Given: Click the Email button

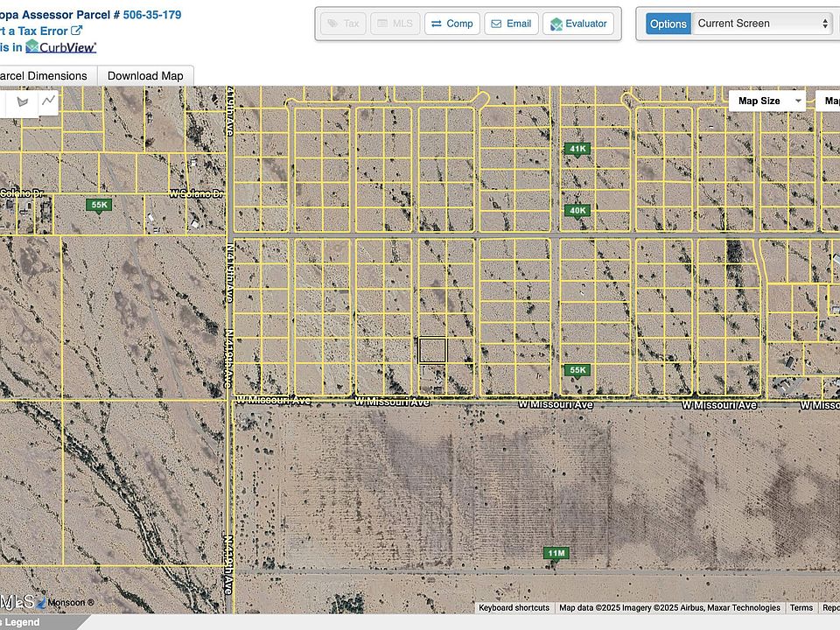Looking at the screenshot, I should click(x=511, y=24).
